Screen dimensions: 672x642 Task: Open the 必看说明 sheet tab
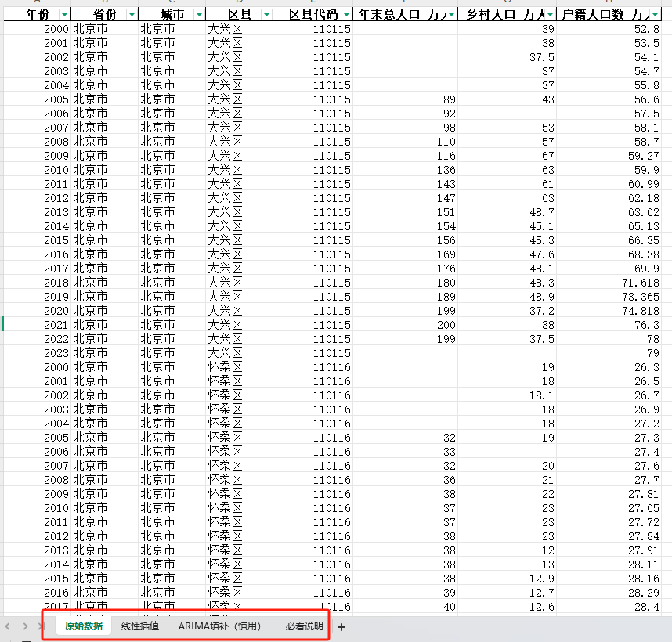pyautogui.click(x=305, y=626)
